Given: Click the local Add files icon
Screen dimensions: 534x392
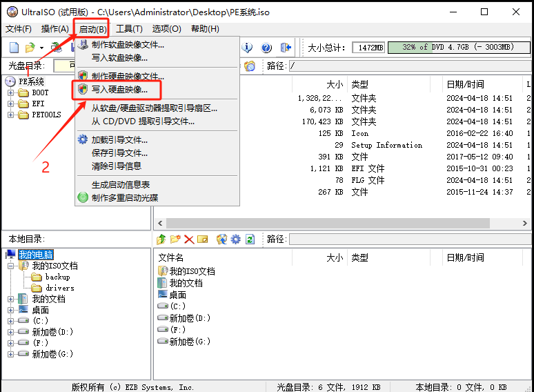Looking at the screenshot, I should (221, 239).
